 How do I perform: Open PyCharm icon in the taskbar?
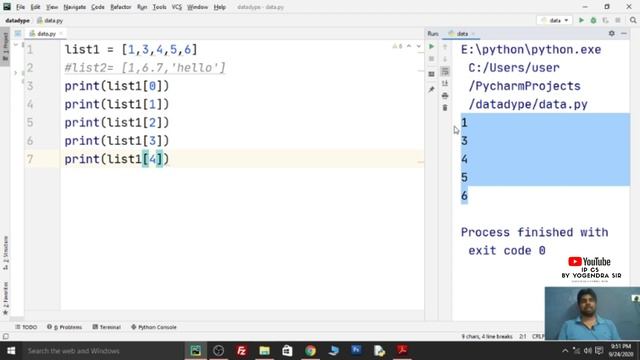click(x=196, y=351)
